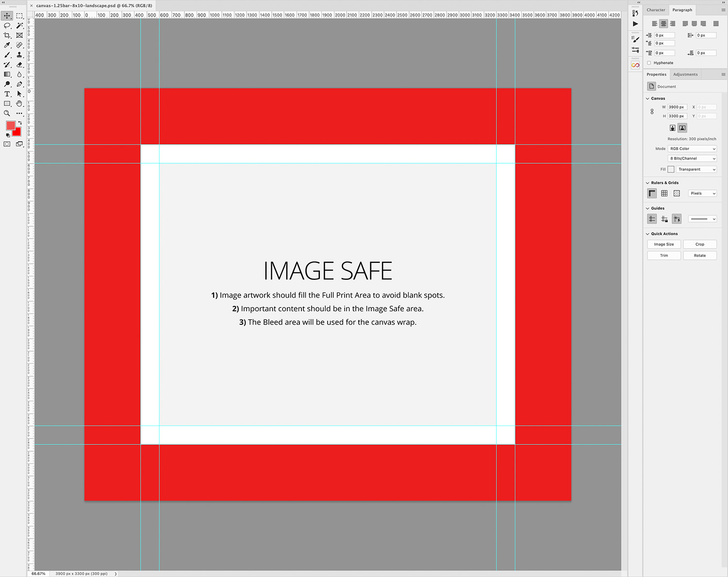The height and width of the screenshot is (577, 728).
Task: Select the Zoom tool
Action: 7,113
